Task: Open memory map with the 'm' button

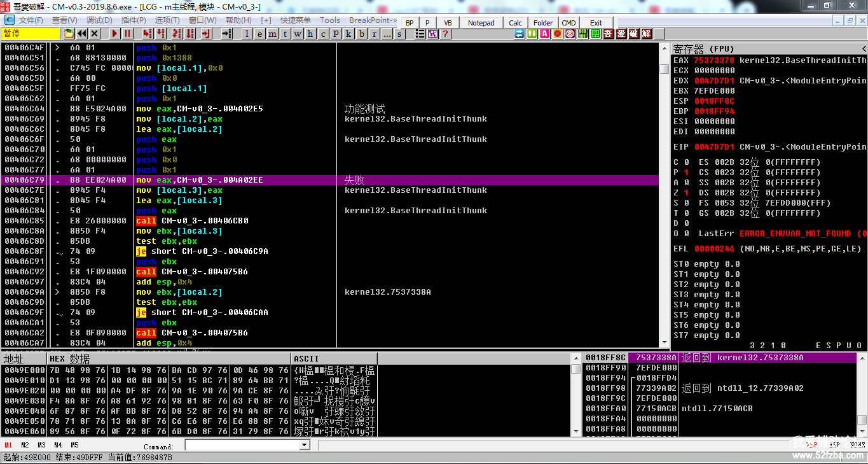Action: point(272,34)
